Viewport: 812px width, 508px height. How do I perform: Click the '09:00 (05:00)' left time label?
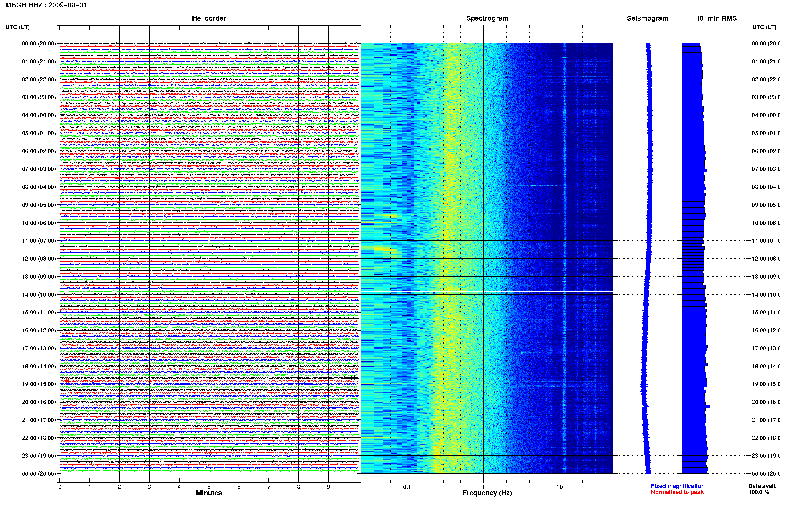point(39,205)
